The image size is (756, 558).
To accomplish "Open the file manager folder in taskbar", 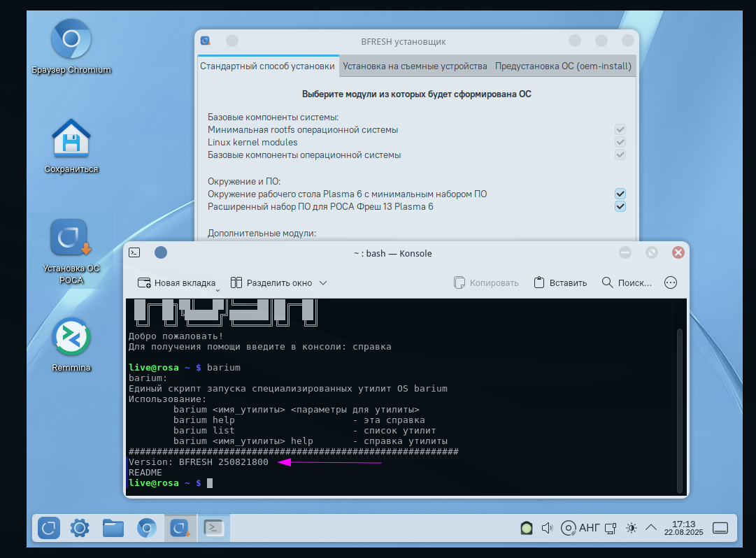I will [x=113, y=528].
